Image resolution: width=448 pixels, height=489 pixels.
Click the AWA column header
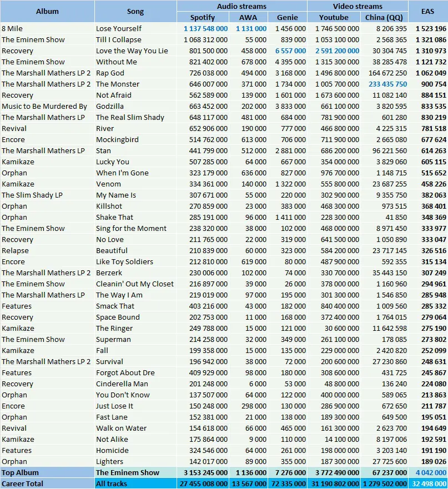click(x=248, y=17)
